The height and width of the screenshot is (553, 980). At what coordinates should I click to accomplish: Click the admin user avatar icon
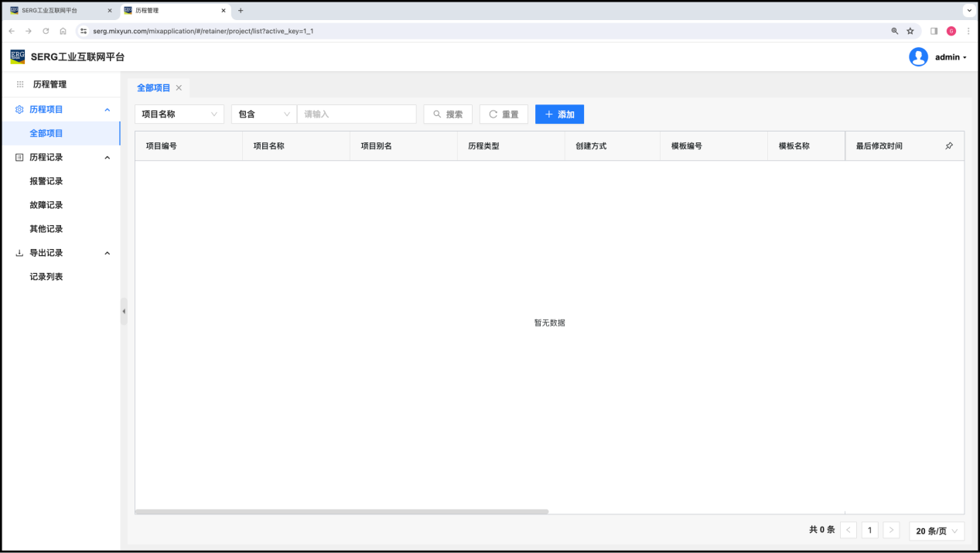pyautogui.click(x=918, y=57)
